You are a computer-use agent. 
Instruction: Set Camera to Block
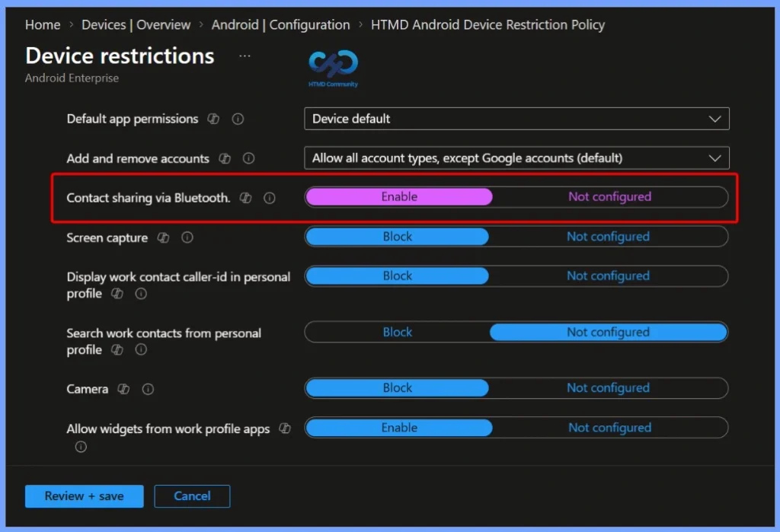coord(397,388)
